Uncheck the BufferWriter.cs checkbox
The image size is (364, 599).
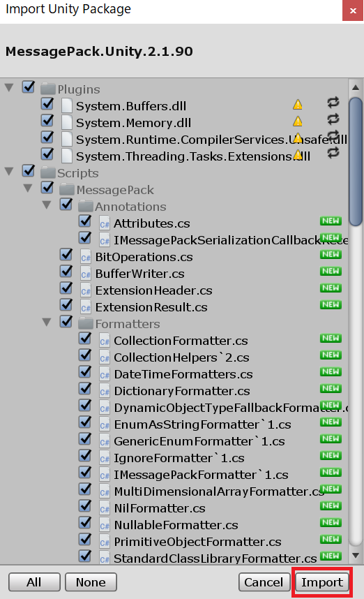(66, 272)
